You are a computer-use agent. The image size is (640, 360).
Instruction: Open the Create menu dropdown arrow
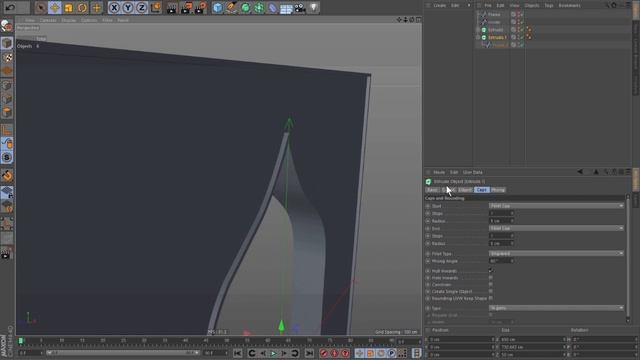click(469, 5)
